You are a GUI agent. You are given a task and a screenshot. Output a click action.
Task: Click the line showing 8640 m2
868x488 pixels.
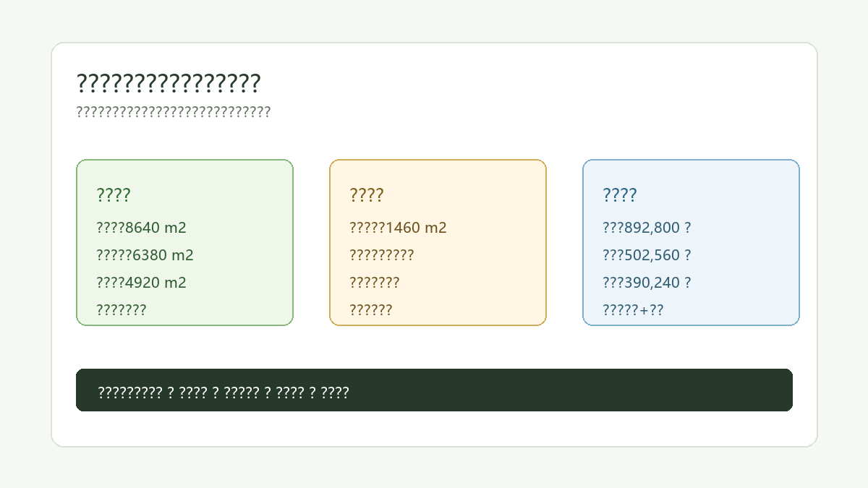pos(142,228)
